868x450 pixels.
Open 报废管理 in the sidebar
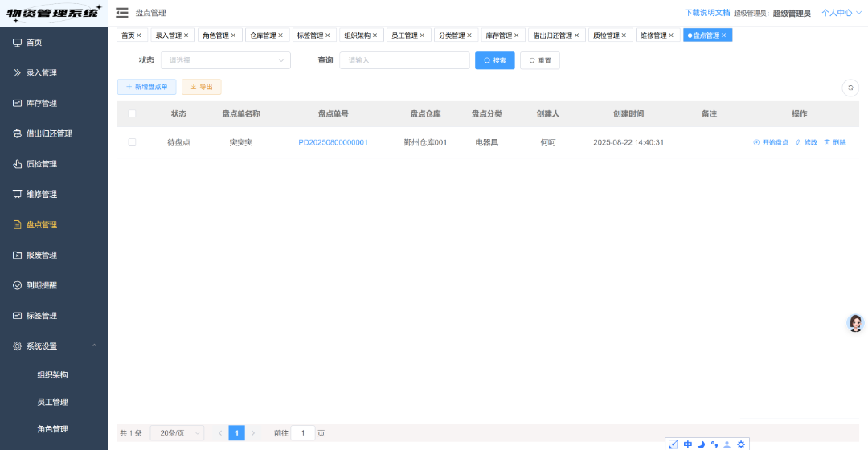point(42,255)
